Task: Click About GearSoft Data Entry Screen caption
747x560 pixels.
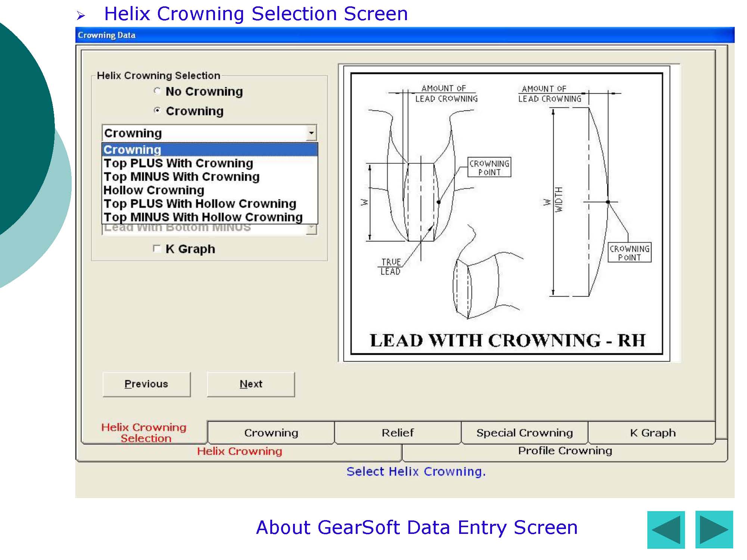Action: [x=417, y=528]
